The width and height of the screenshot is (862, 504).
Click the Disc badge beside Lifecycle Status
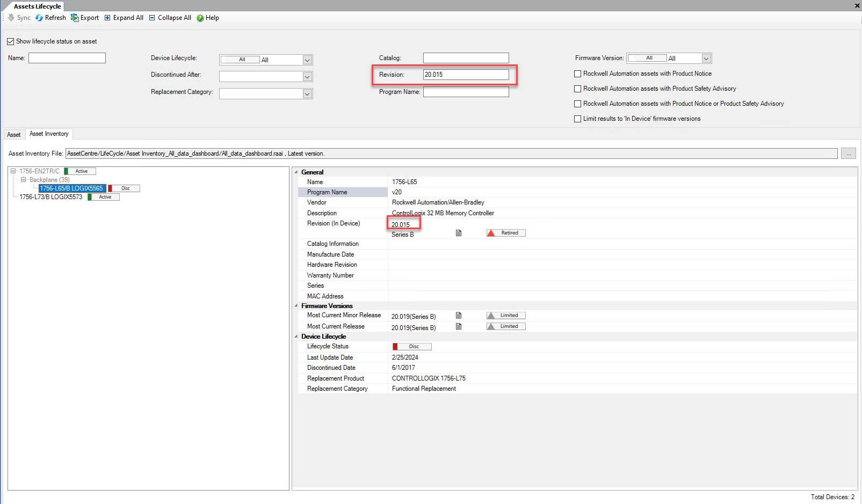pyautogui.click(x=412, y=347)
